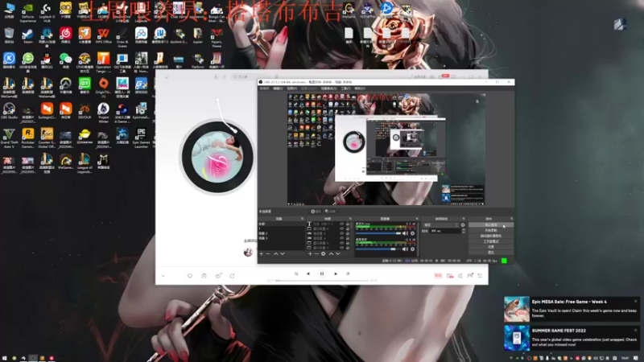644x362 pixels.
Task: Toggle visibility of second source row
Action: pyautogui.click(x=341, y=228)
